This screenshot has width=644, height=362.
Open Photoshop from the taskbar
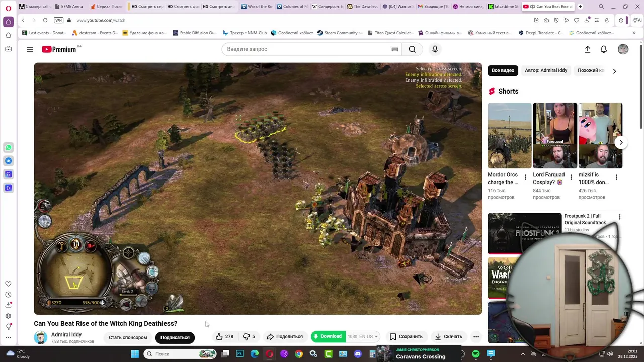point(239,354)
